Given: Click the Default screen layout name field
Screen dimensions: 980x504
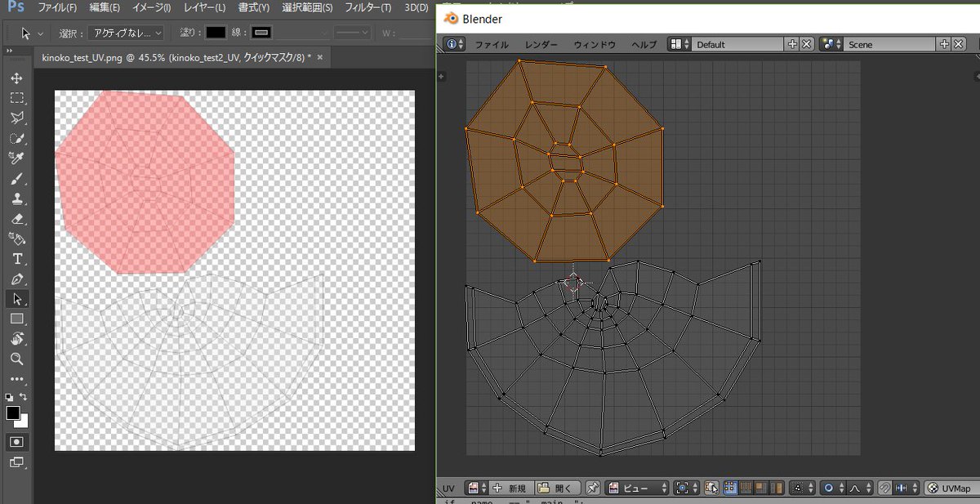Looking at the screenshot, I should pyautogui.click(x=738, y=44).
